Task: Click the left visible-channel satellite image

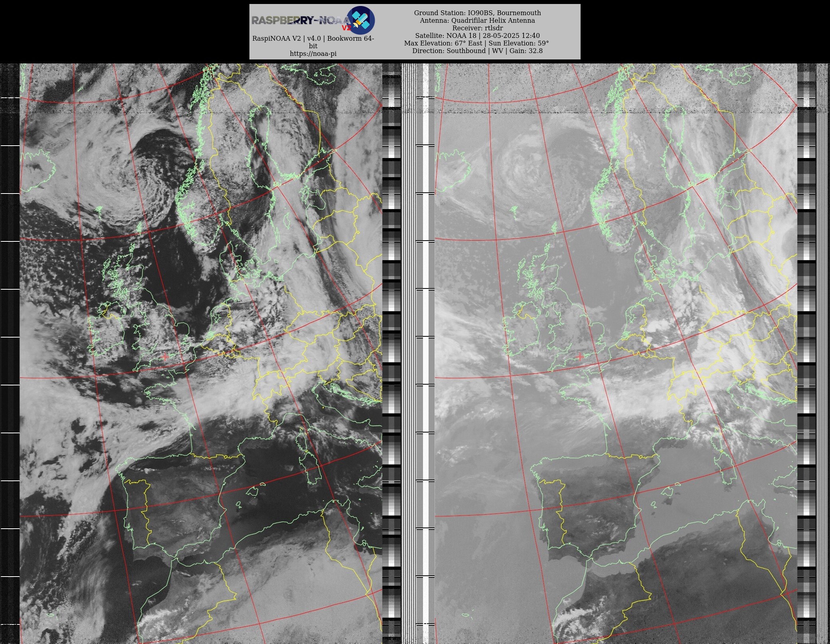Action: (201, 354)
